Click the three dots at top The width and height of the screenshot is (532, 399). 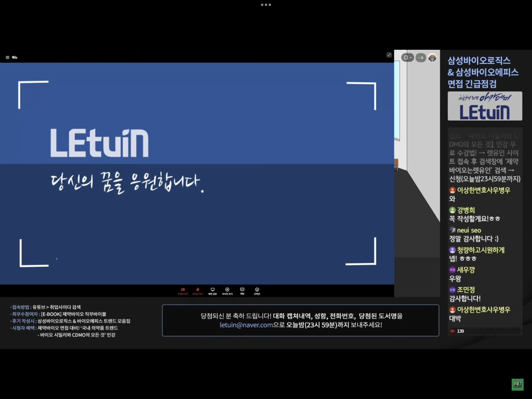click(x=266, y=5)
